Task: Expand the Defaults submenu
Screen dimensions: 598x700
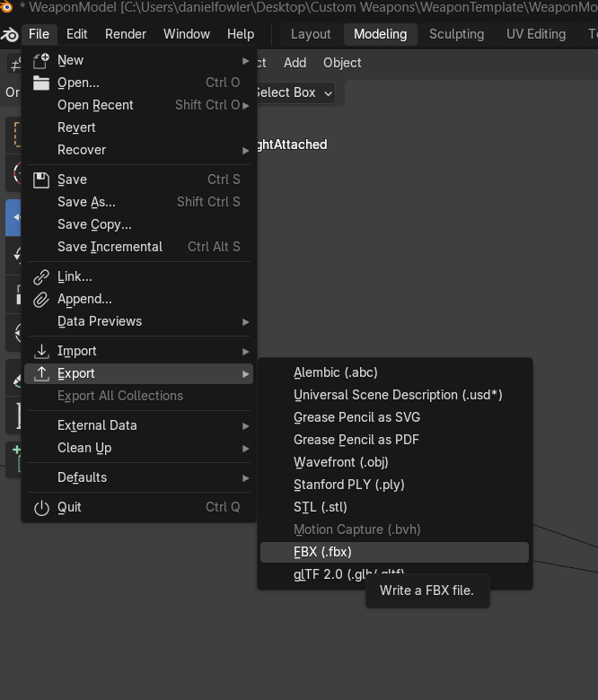Action: point(139,477)
